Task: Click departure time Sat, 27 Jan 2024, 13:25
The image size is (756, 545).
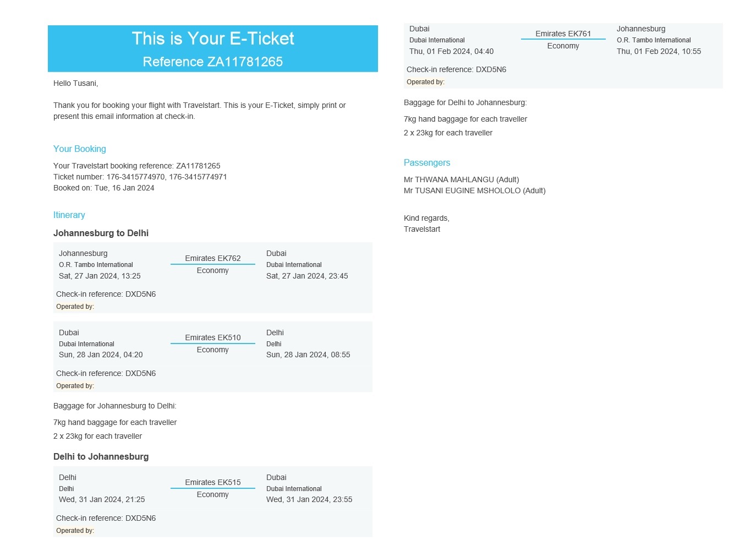Action: [100, 276]
